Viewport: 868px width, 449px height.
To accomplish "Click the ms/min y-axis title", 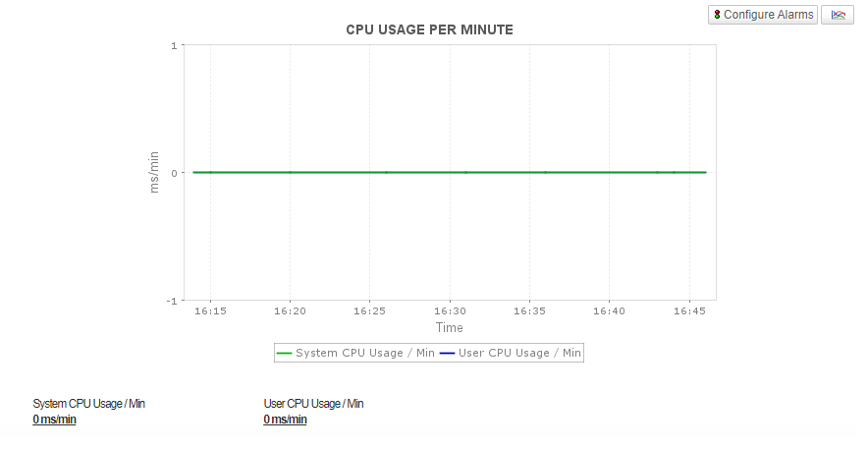I will point(154,172).
